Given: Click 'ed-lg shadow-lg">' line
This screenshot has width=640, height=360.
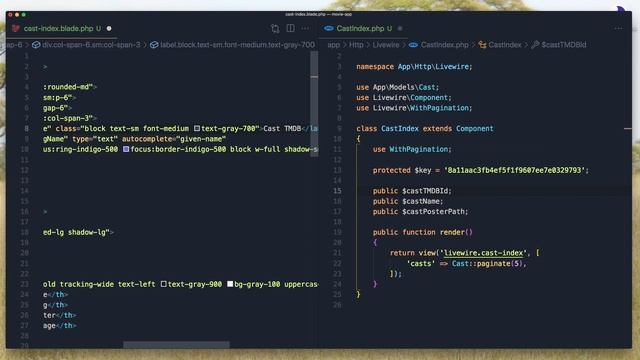Looking at the screenshot, I should [x=78, y=232].
